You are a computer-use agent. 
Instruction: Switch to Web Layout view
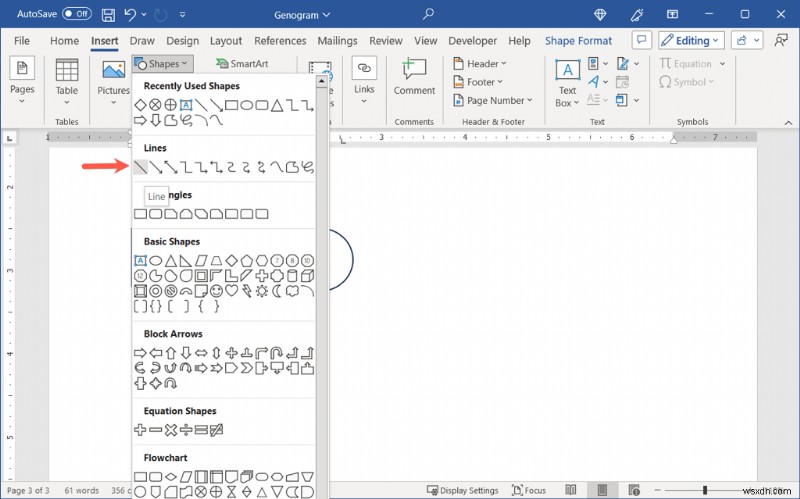coord(634,490)
